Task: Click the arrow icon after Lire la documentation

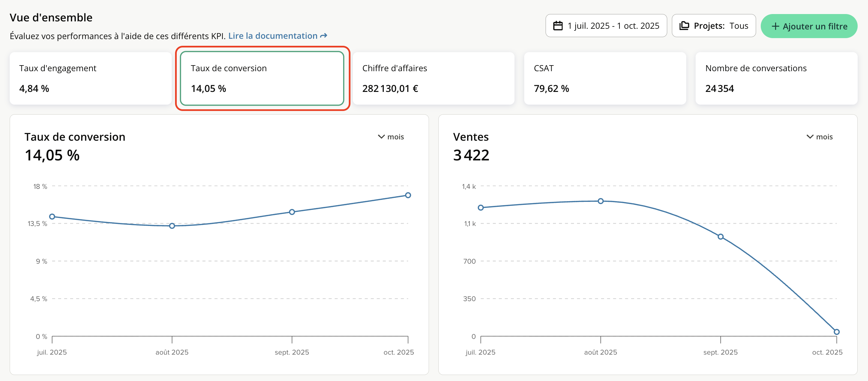Action: point(323,36)
